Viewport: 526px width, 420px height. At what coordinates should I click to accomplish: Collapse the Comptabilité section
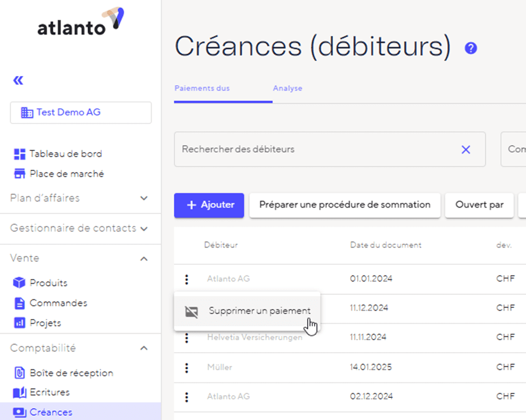point(144,348)
